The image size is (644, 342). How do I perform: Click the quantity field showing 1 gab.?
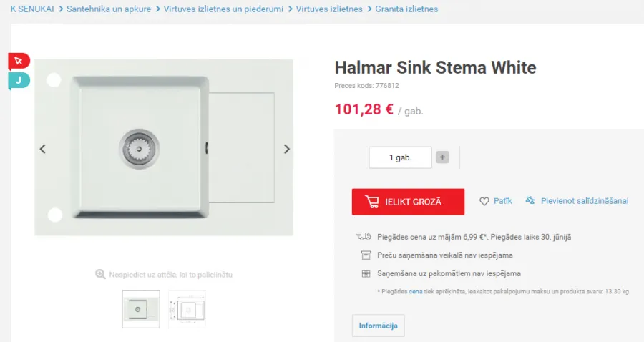coord(401,157)
